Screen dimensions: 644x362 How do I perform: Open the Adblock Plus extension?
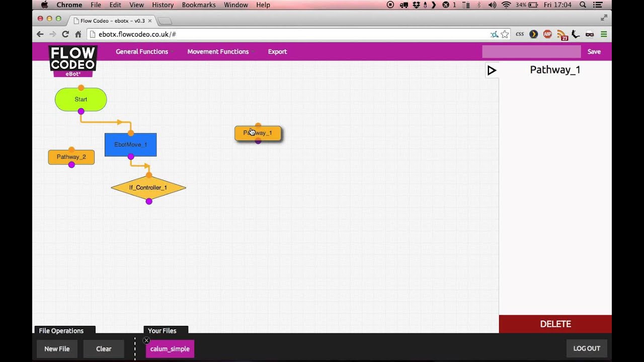tap(547, 34)
